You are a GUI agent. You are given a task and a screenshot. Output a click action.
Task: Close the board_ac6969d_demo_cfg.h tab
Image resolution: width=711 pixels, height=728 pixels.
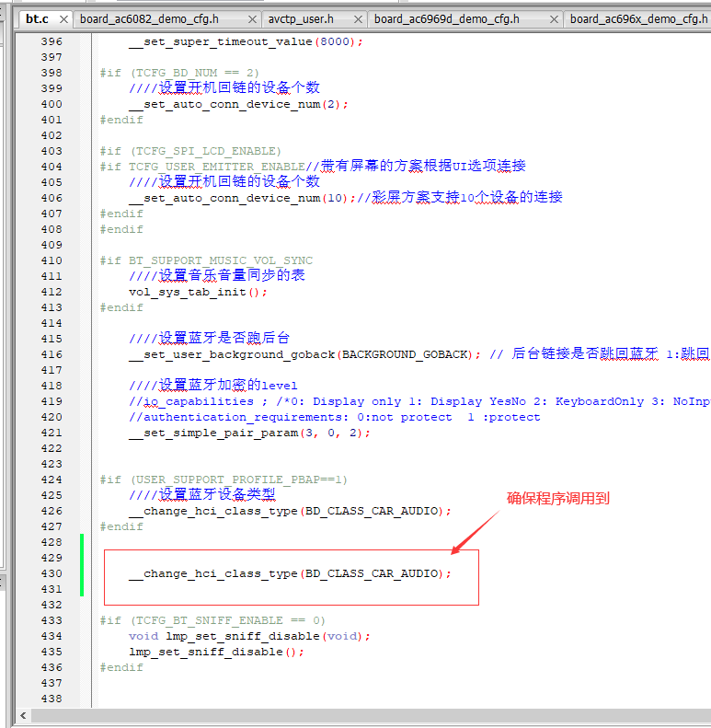point(554,19)
